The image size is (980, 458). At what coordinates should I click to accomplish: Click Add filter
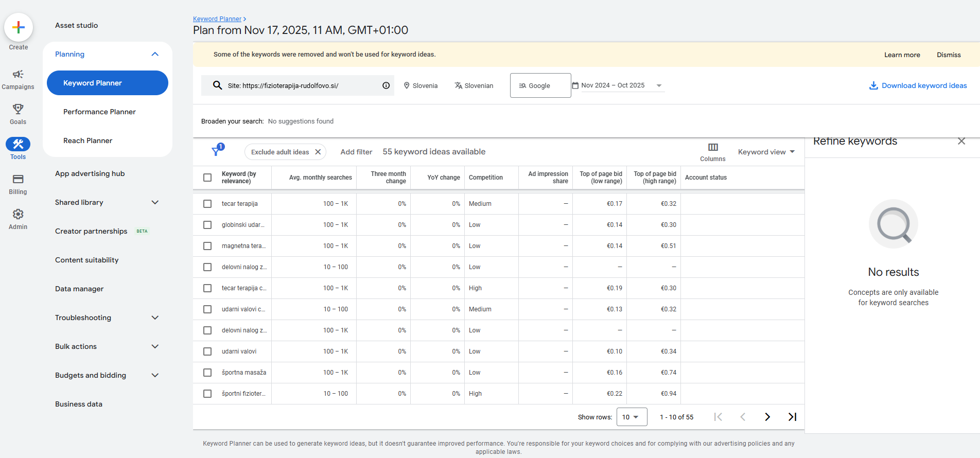click(x=356, y=152)
